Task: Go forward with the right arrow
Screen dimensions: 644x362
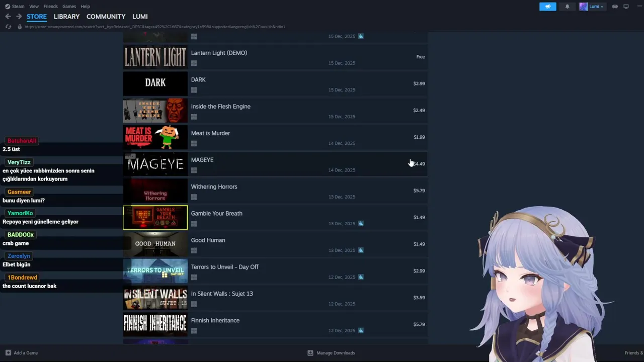Action: tap(19, 17)
